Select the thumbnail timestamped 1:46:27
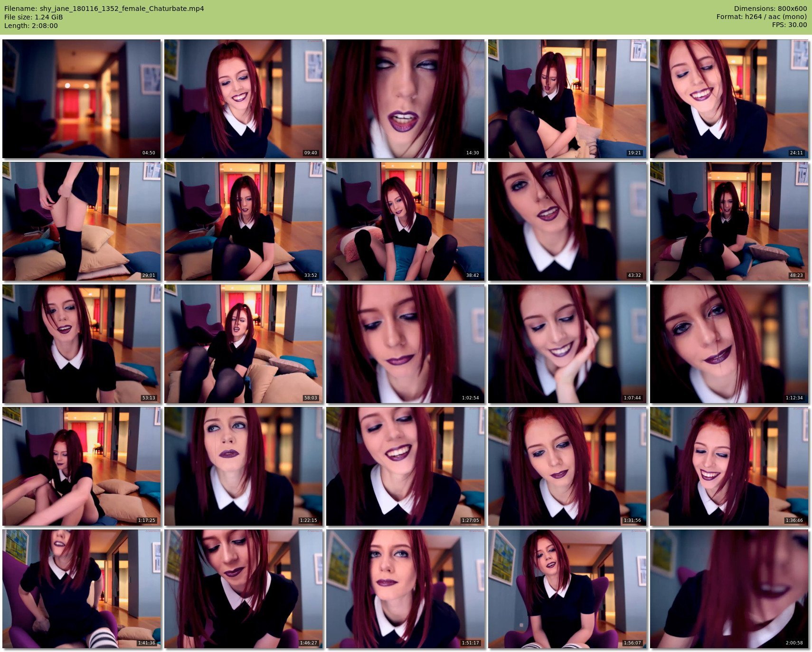This screenshot has width=812, height=652. 244,589
